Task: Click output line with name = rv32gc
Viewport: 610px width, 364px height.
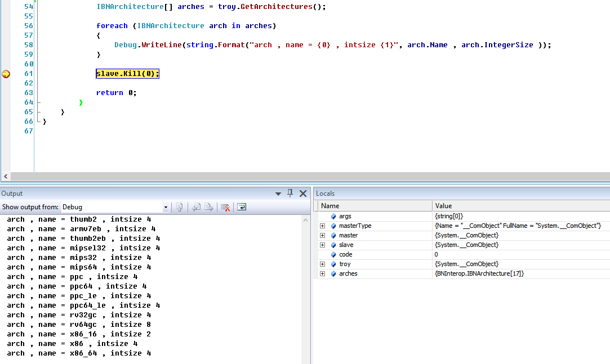Action: click(x=79, y=315)
